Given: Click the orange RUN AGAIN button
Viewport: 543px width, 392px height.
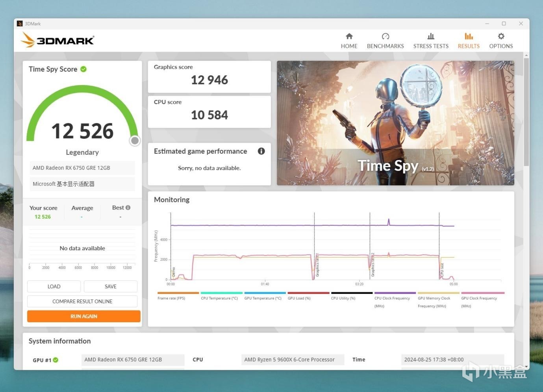Looking at the screenshot, I should (x=84, y=316).
